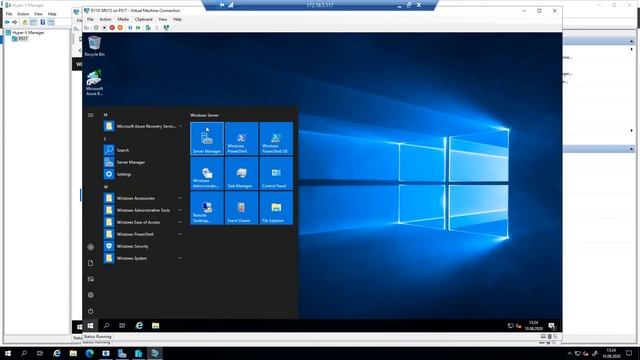This screenshot has width=640, height=360.
Task: Open the Search app in Start list
Action: 142,150
